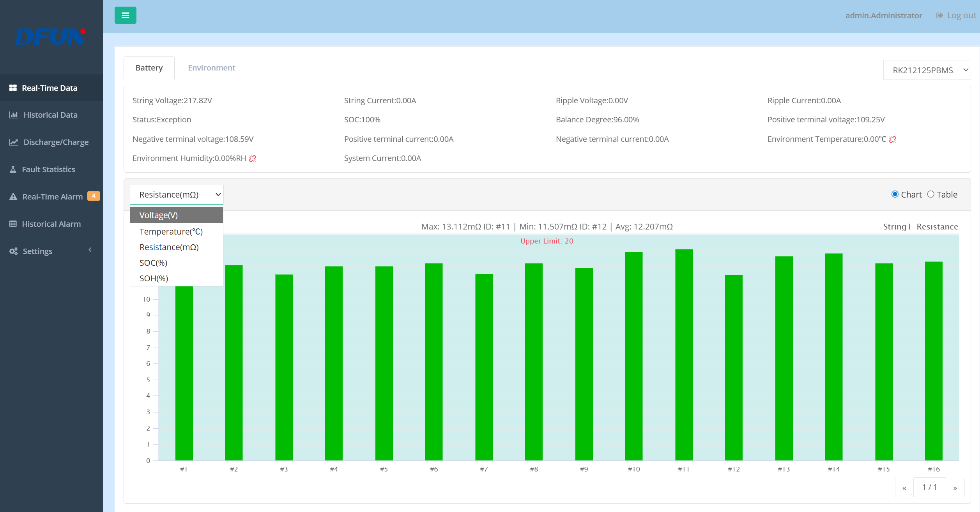
Task: Click the hamburger menu toggle button
Action: point(125,15)
